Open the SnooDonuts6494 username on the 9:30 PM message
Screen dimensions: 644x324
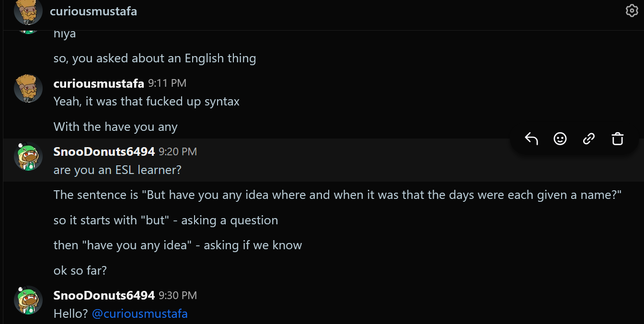104,295
